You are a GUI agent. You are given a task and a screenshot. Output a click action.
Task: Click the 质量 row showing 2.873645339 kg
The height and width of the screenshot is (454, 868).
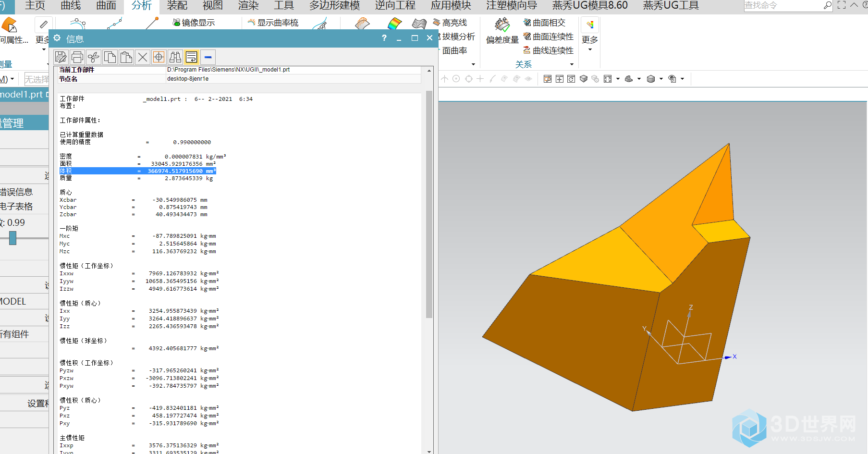[x=136, y=178]
